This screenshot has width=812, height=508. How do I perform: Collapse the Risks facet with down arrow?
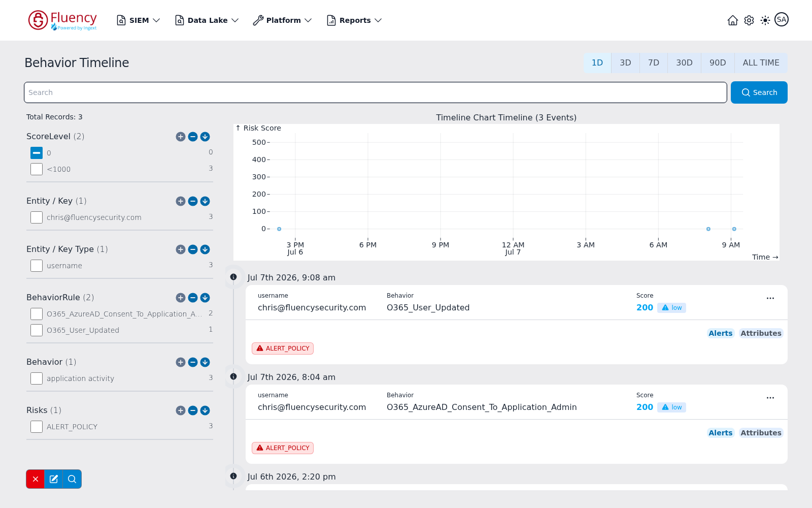pos(205,410)
